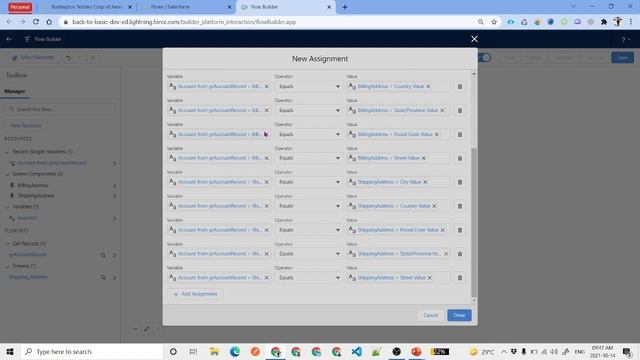640x360 pixels.
Task: Delete the ShippingAddress Street Value assignment row
Action: [x=460, y=278]
